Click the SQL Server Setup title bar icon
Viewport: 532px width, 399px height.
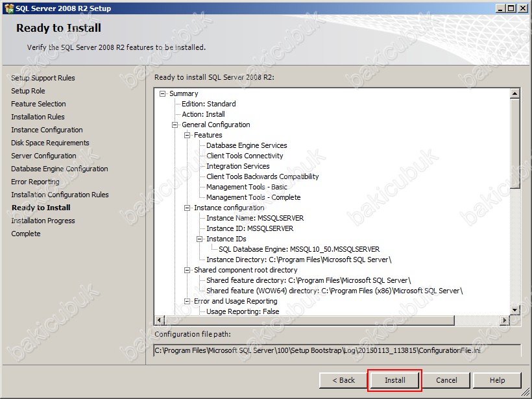pos(9,8)
